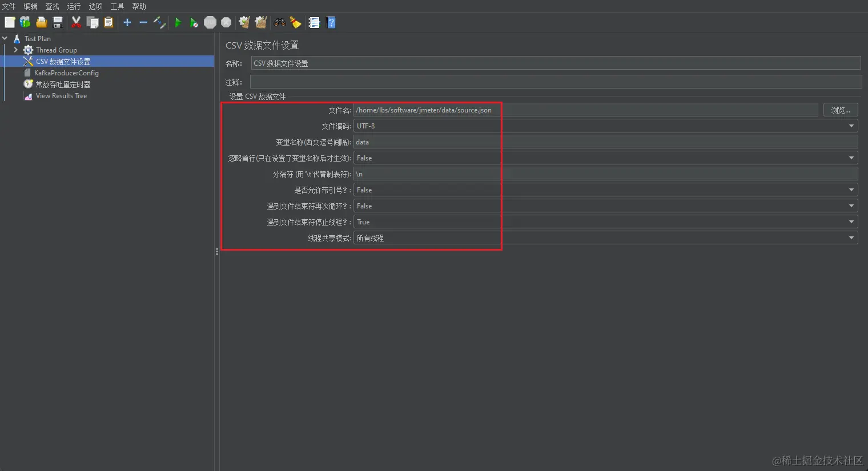This screenshot has width=868, height=471.
Task: Open the 忽略首行 dropdown
Action: tap(606, 158)
